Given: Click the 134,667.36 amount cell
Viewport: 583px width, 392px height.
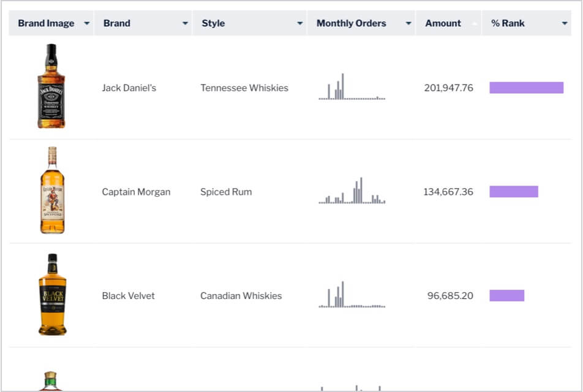Looking at the screenshot, I should click(x=448, y=192).
